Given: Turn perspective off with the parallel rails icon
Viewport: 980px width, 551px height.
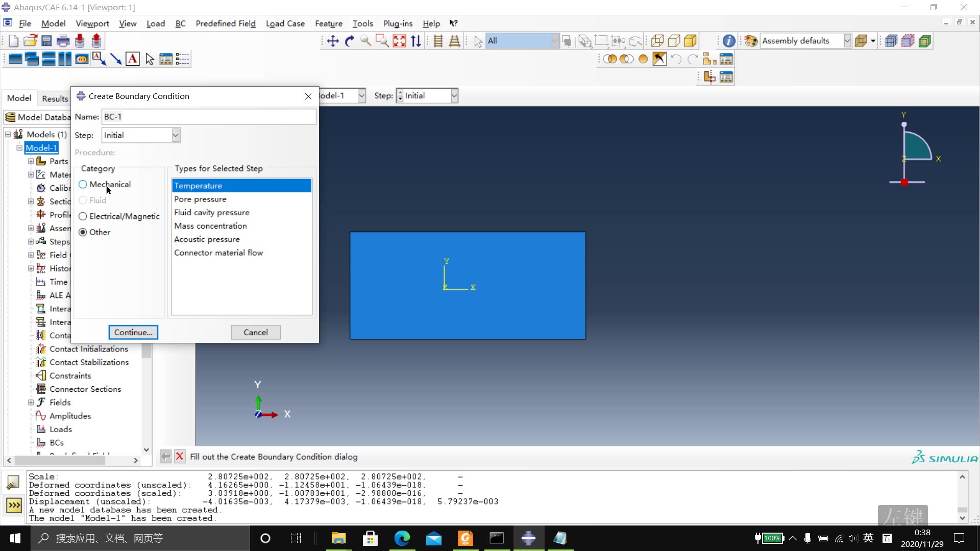Looking at the screenshot, I should point(438,41).
